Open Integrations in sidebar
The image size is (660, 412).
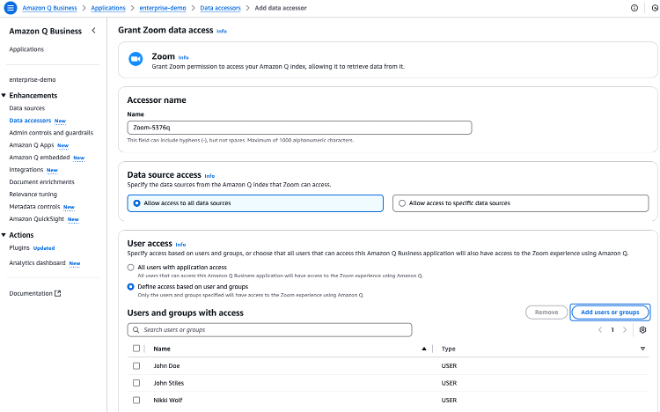(26, 170)
